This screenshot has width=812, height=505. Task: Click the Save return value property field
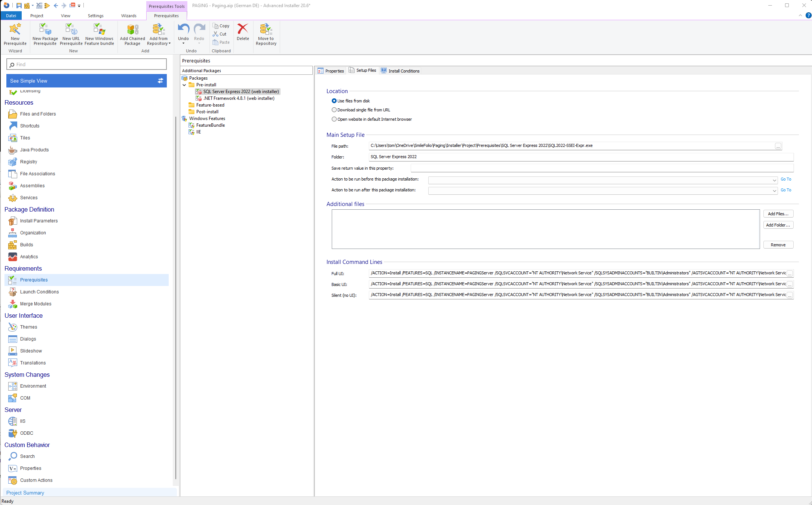point(602,168)
